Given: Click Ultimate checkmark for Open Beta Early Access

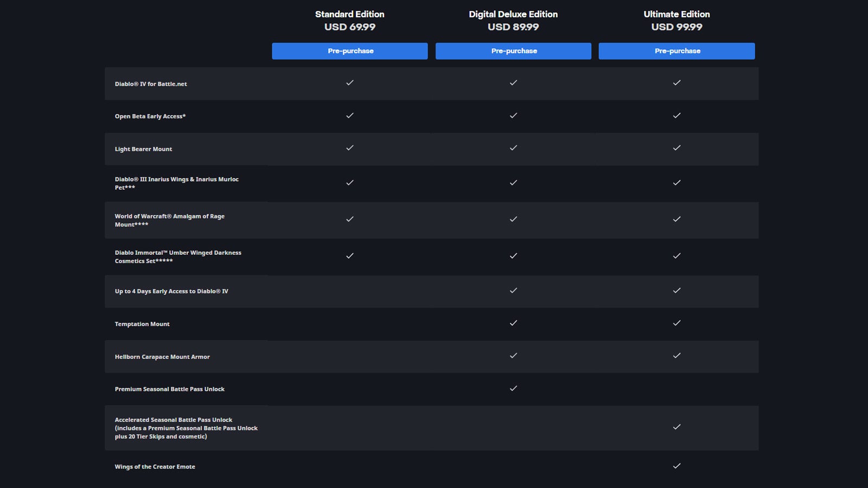Looking at the screenshot, I should tap(676, 115).
